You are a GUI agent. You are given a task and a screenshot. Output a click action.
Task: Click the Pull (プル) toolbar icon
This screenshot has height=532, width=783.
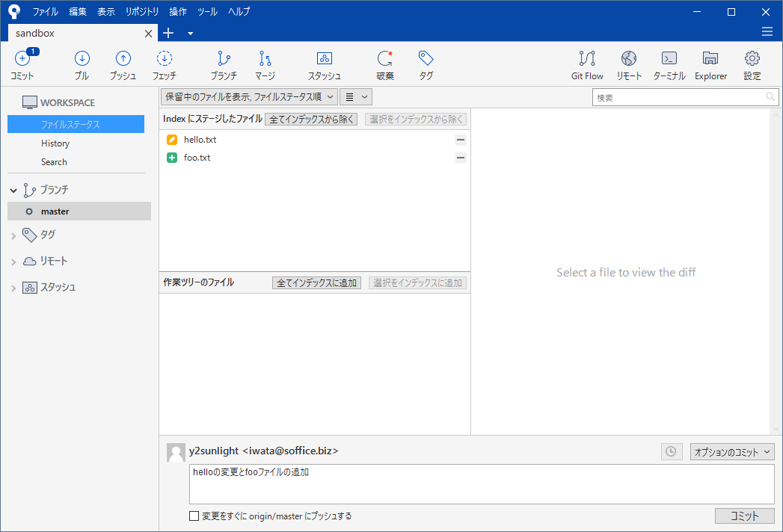click(82, 59)
